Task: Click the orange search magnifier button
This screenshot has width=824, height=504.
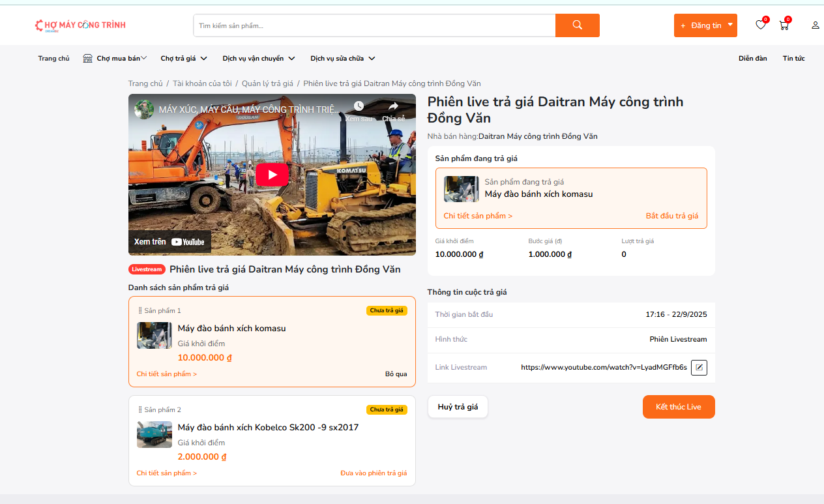Action: (577, 25)
